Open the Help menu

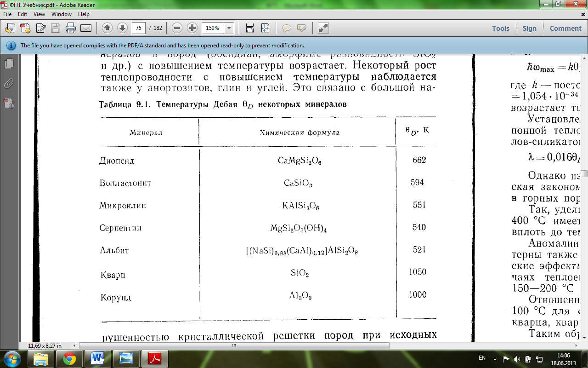point(84,14)
